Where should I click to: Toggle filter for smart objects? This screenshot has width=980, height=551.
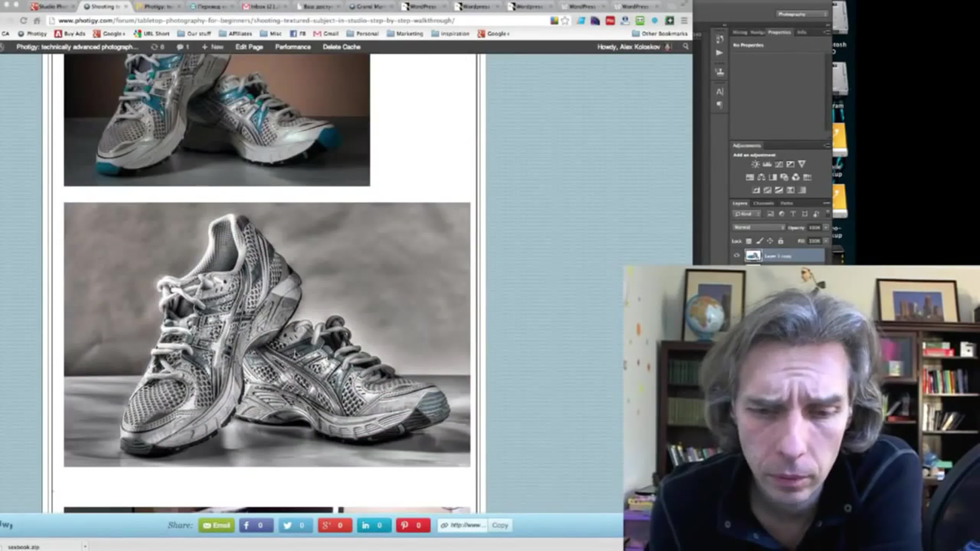[816, 214]
